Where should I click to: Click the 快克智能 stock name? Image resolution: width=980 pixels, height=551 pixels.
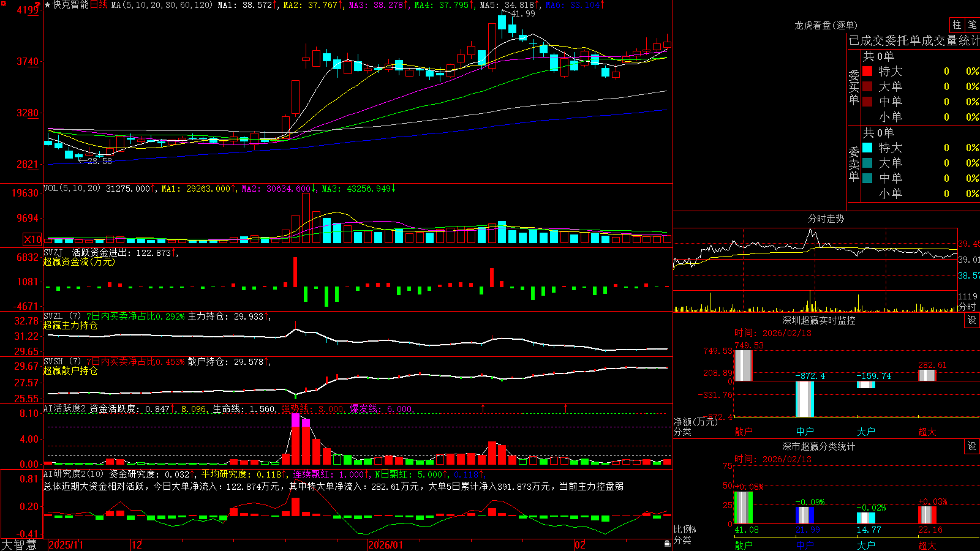coord(70,5)
